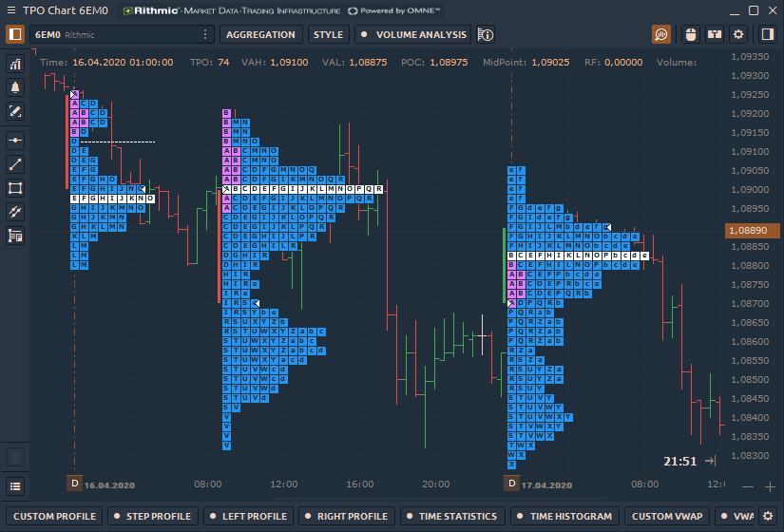Click the D marker for 16.04.2020
The image size is (784, 532).
click(x=74, y=484)
